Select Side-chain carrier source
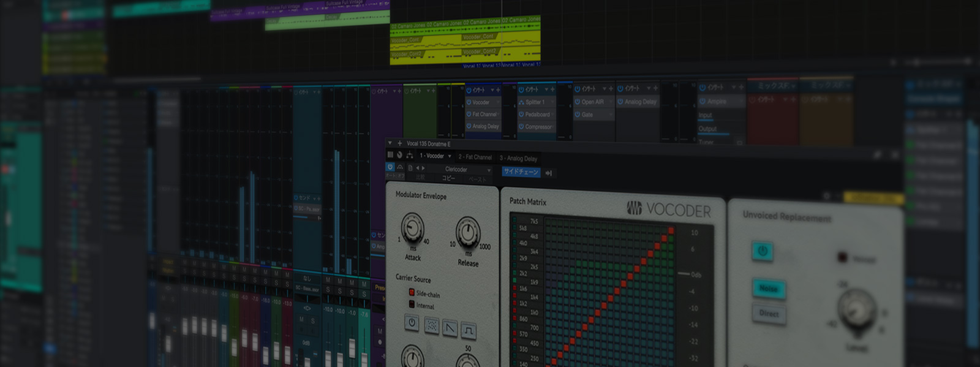The height and width of the screenshot is (367, 980). [x=412, y=293]
